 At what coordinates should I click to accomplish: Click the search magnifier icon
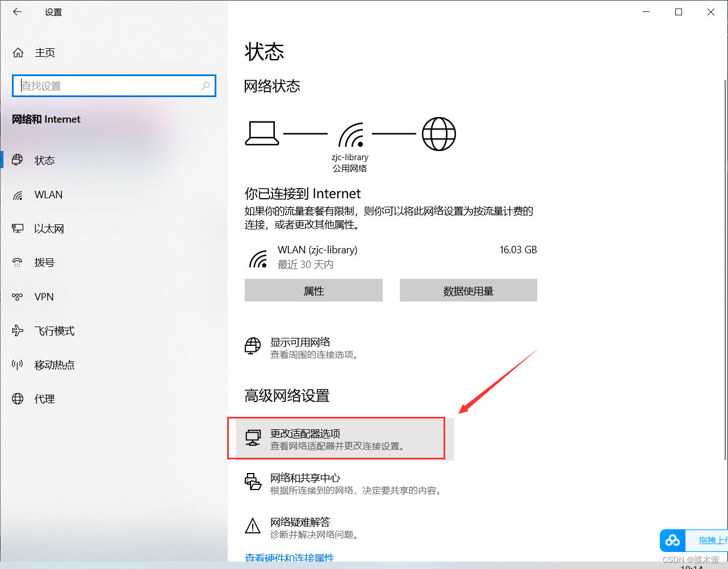[x=206, y=86]
